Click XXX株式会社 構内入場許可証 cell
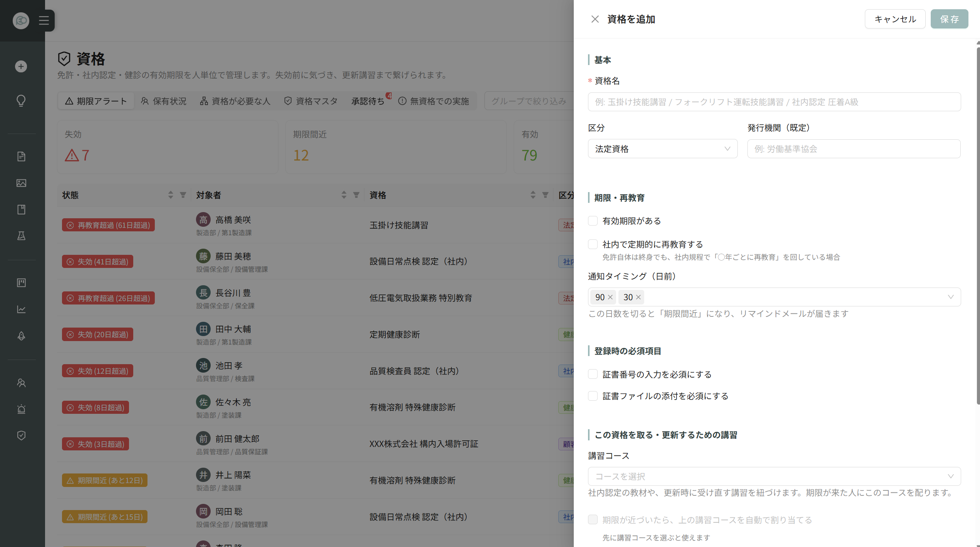Screen dimensions: 980x547 pyautogui.click(x=424, y=444)
